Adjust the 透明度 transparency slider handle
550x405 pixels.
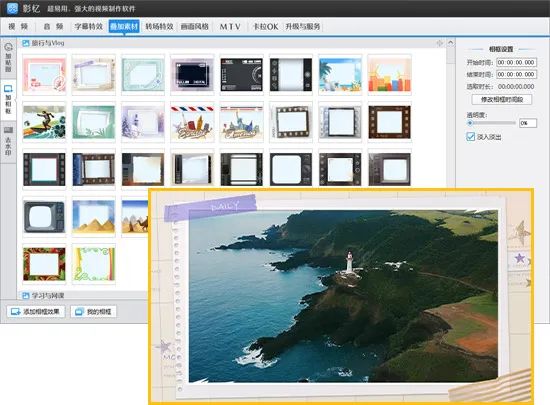click(470, 123)
